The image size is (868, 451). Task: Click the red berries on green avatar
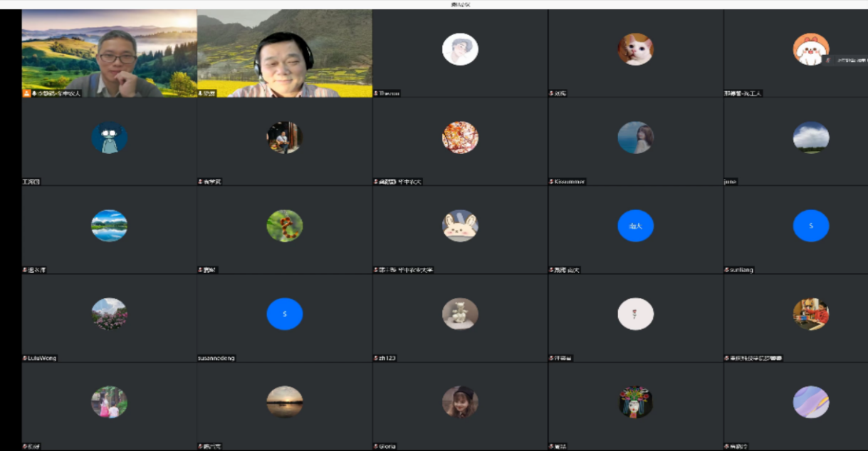(285, 226)
